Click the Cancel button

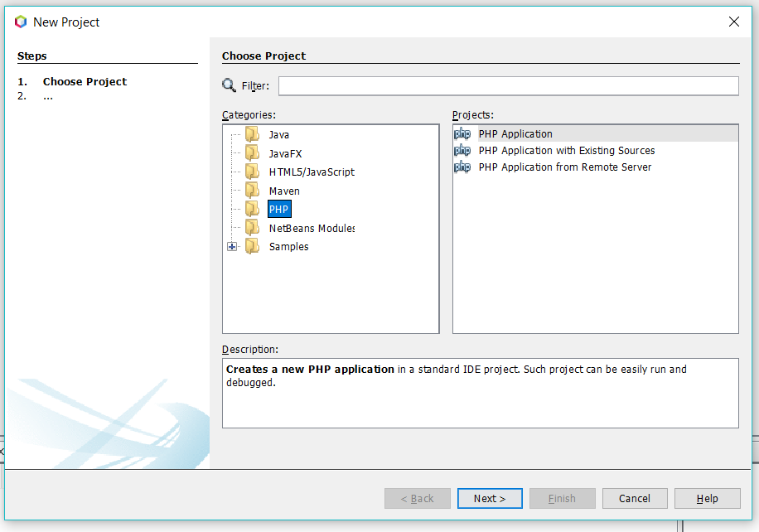(x=635, y=498)
